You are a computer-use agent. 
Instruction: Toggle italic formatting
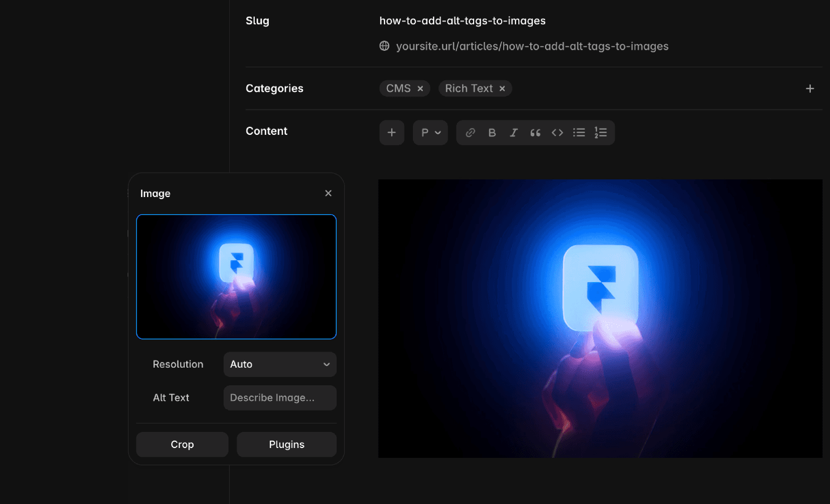pyautogui.click(x=514, y=133)
